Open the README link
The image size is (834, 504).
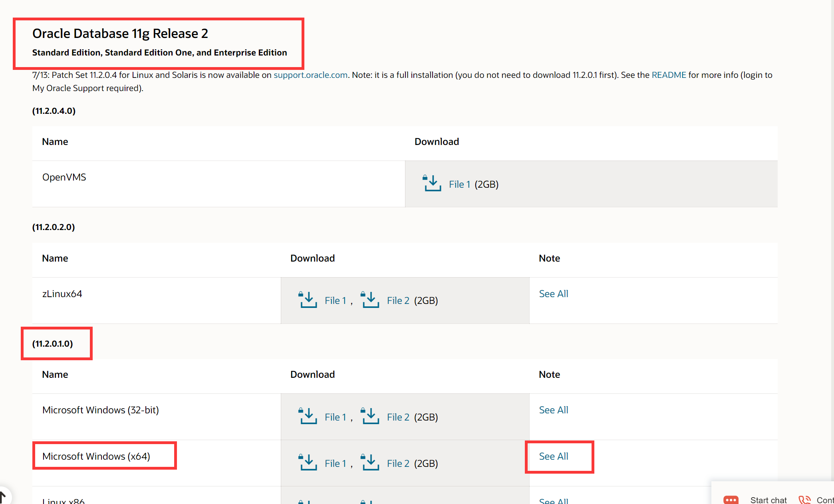pos(669,75)
